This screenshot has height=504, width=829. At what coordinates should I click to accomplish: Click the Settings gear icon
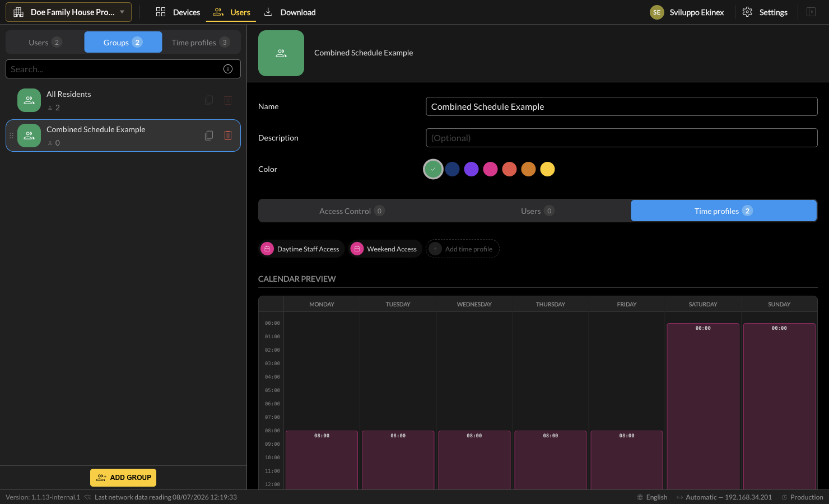click(x=747, y=12)
